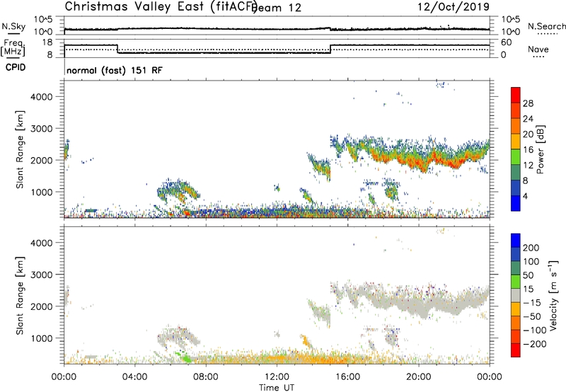Image resolution: width=566 pixels, height=392 pixels.
Task: Click the "12" label on power colorbar
Action: [528, 166]
